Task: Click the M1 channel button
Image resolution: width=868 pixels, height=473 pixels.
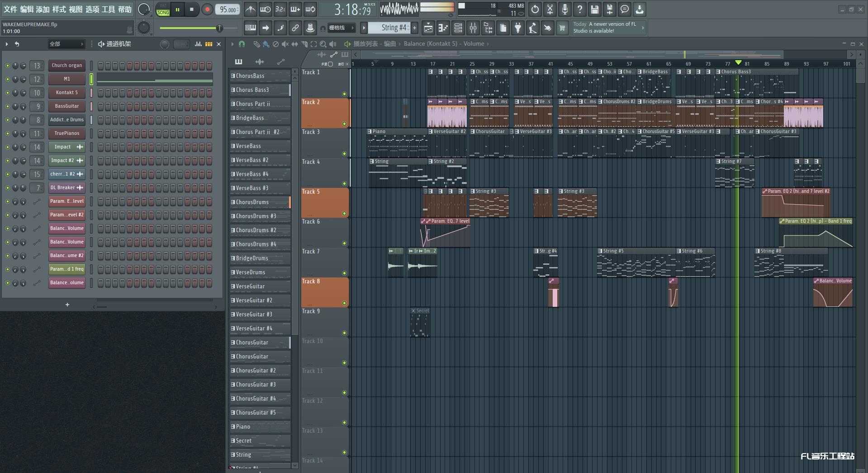Action: point(67,79)
